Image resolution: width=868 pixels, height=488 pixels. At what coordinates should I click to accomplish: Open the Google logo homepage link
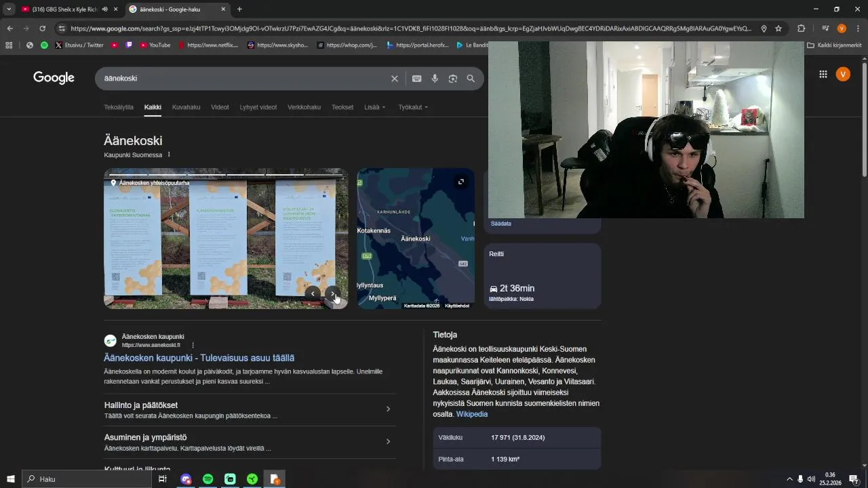(x=54, y=78)
